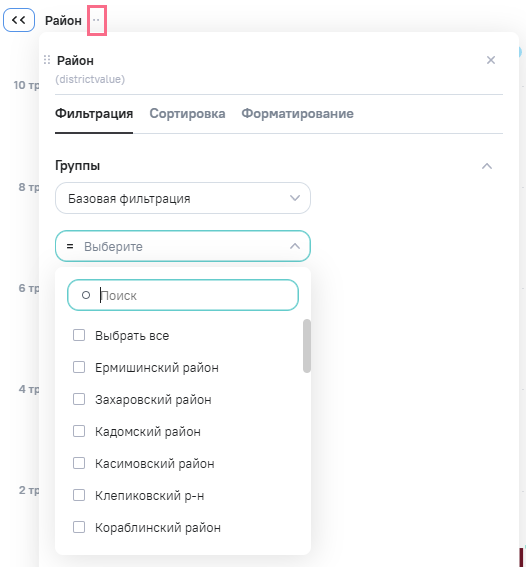Open the Базовая фильтрация dropdown
This screenshot has height=567, width=526.
click(x=183, y=198)
